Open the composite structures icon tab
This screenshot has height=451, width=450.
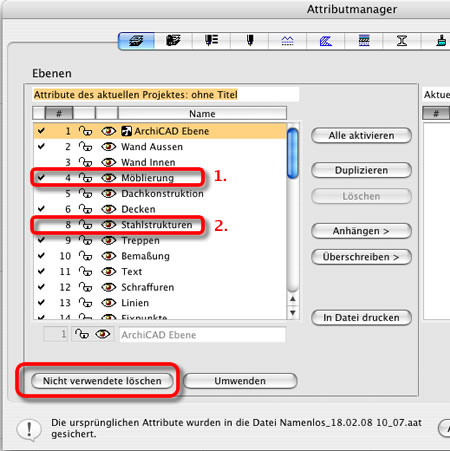[x=364, y=41]
